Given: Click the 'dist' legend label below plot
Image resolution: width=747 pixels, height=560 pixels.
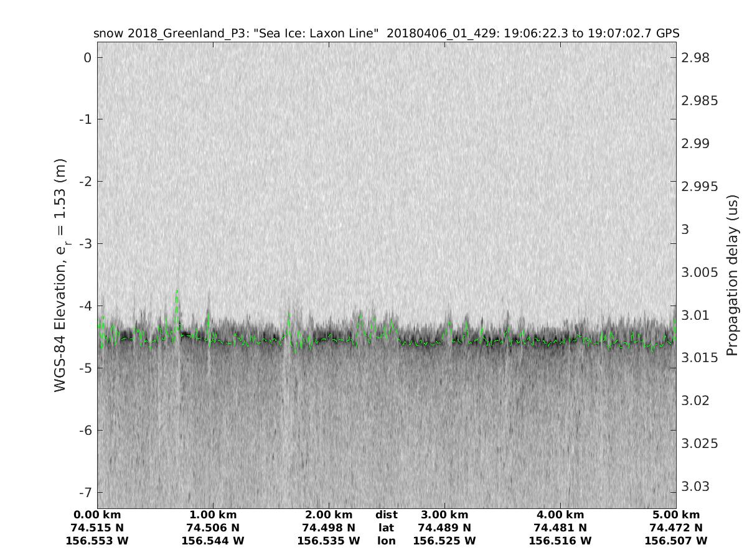Looking at the screenshot, I should point(386,515).
